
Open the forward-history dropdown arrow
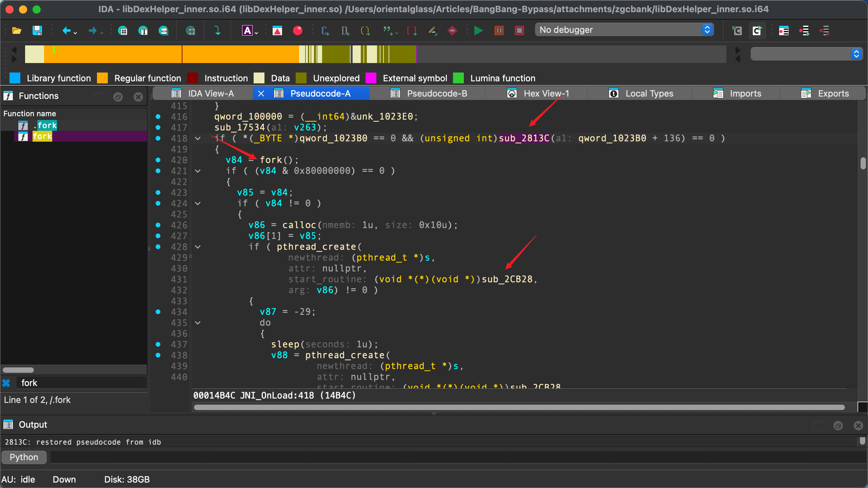(102, 33)
